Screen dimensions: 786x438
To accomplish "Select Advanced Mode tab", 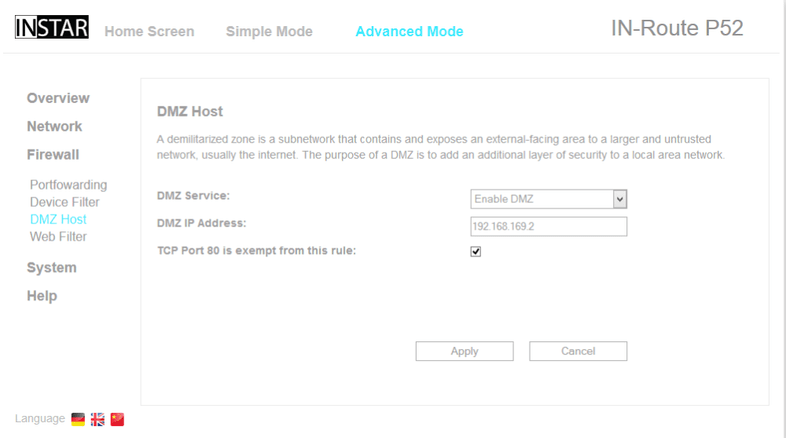I will pos(409,32).
